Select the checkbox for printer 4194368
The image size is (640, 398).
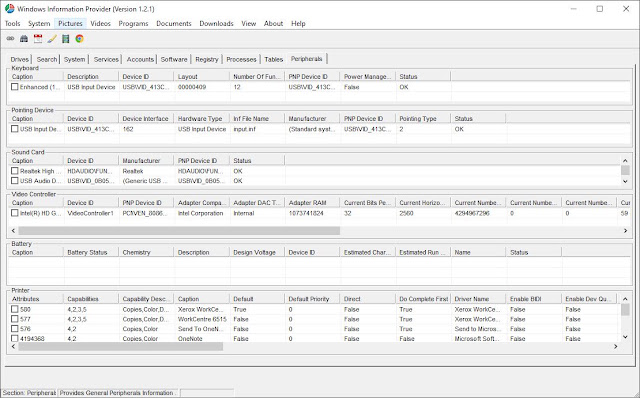point(15,338)
